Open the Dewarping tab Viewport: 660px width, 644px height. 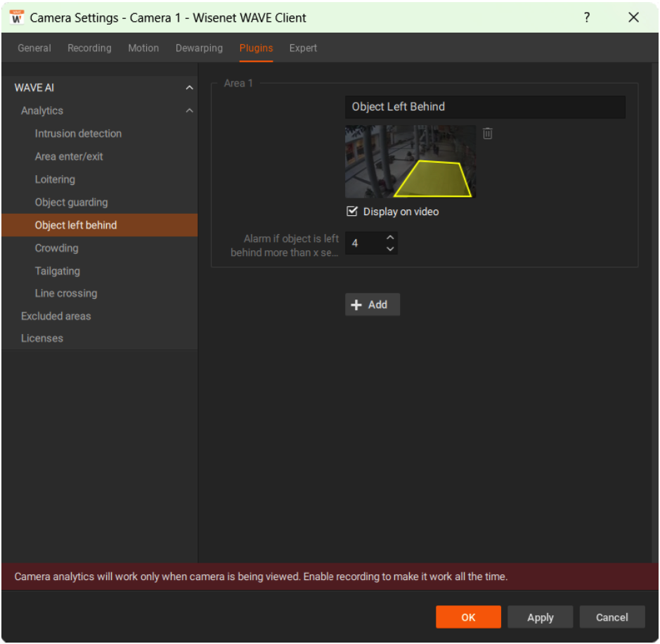pos(199,48)
